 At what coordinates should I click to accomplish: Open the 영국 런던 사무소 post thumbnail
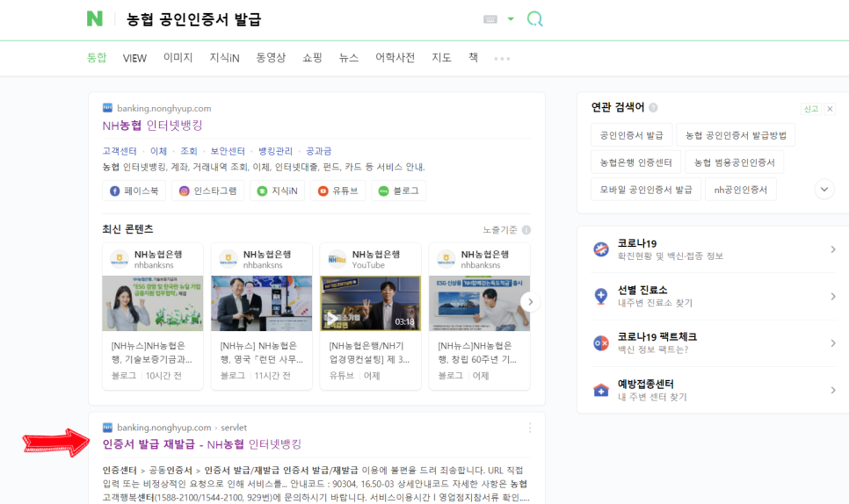click(262, 304)
